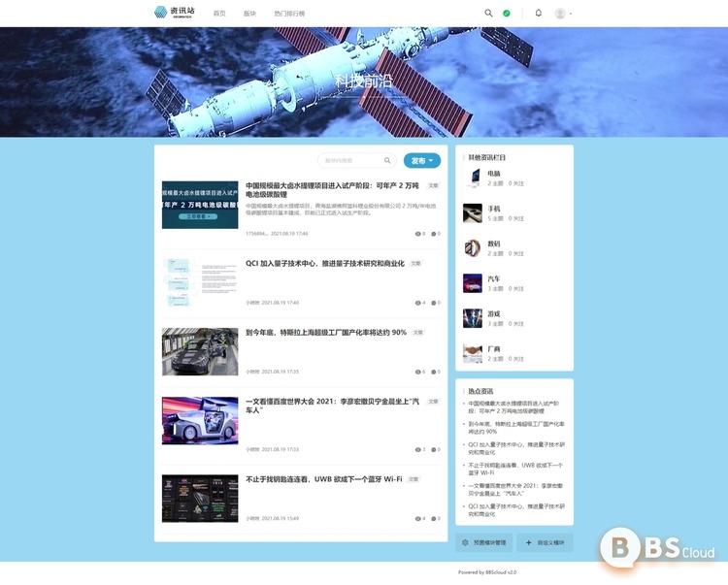Click view count eye icon on QCI article

[x=417, y=303]
